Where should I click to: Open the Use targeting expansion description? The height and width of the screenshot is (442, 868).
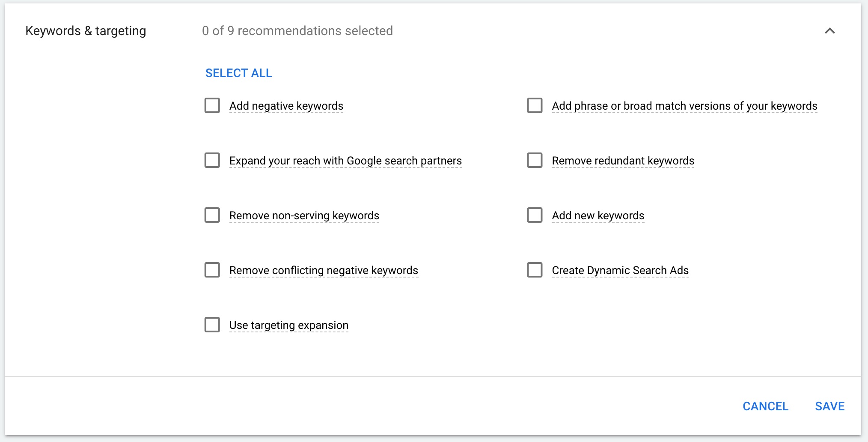tap(288, 325)
